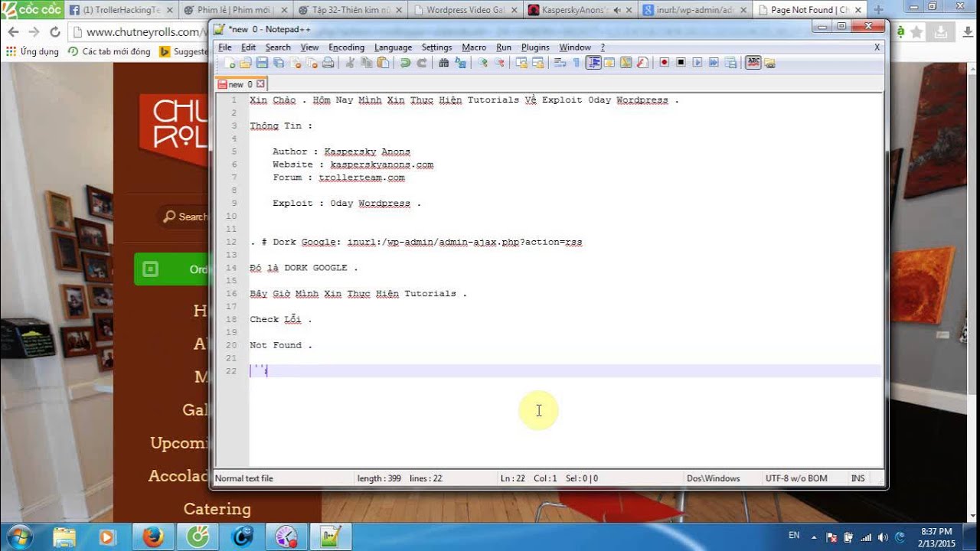Start macro recording with the red dot

[x=664, y=63]
